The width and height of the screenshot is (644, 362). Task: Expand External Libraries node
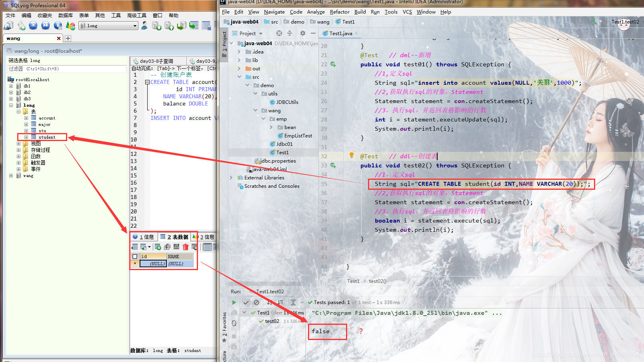pyautogui.click(x=231, y=177)
